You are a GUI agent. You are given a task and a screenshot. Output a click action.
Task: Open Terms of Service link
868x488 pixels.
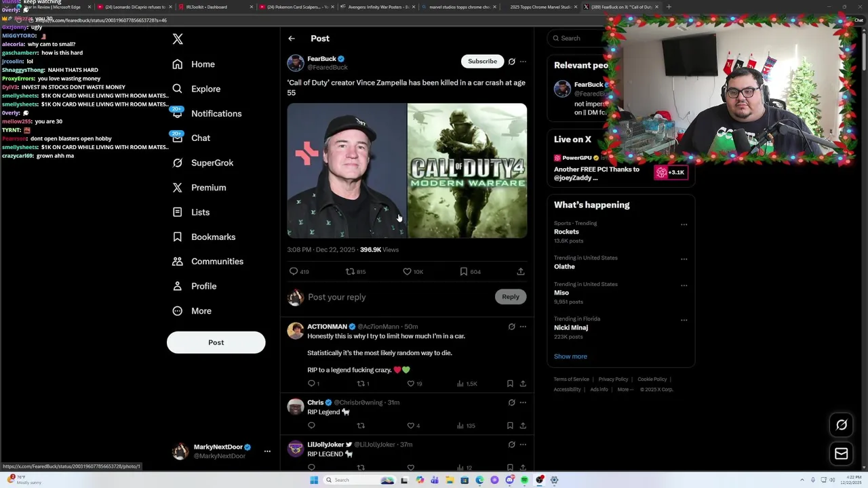[571, 380]
